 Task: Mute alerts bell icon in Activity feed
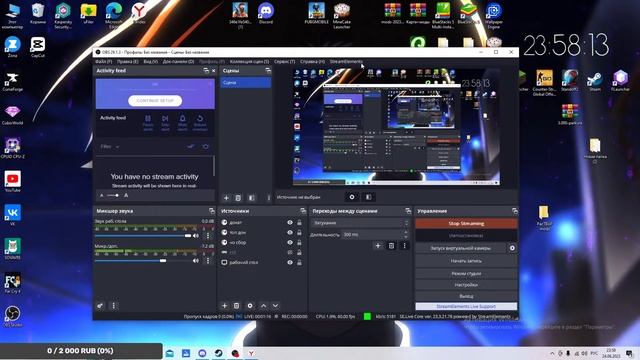182,122
